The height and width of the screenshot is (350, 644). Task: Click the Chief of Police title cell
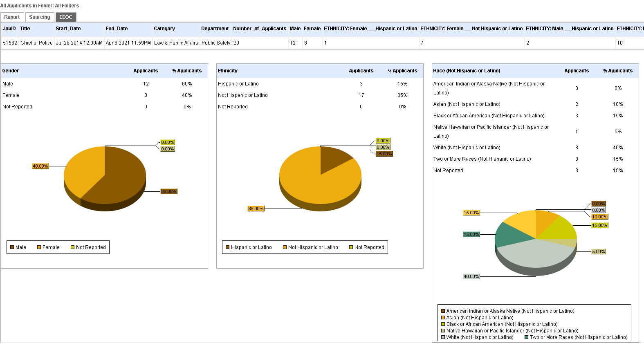(37, 43)
